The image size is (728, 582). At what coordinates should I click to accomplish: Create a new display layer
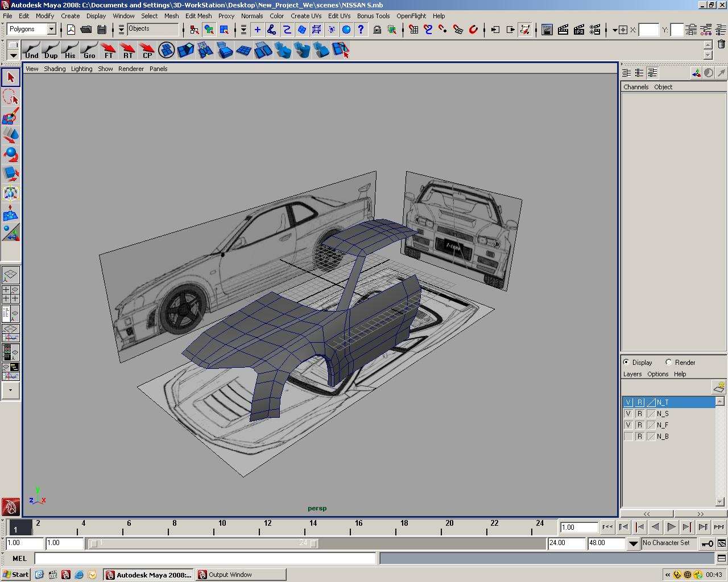click(719, 387)
